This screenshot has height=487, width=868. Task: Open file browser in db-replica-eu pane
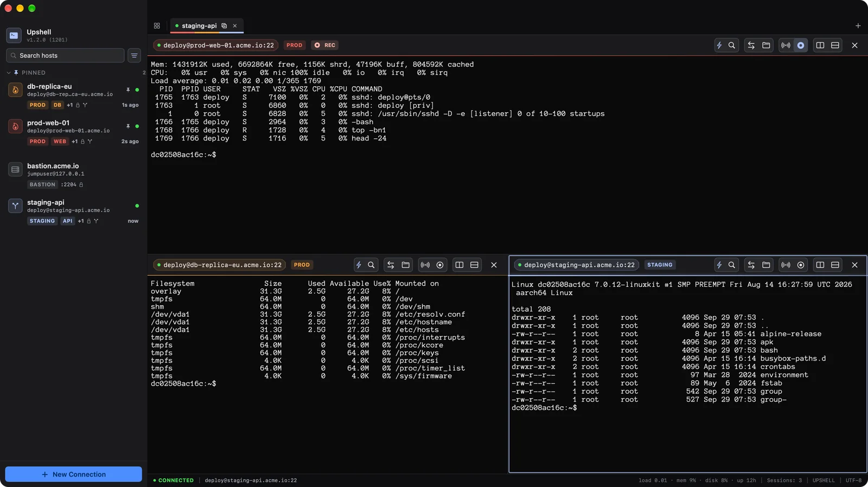(405, 265)
